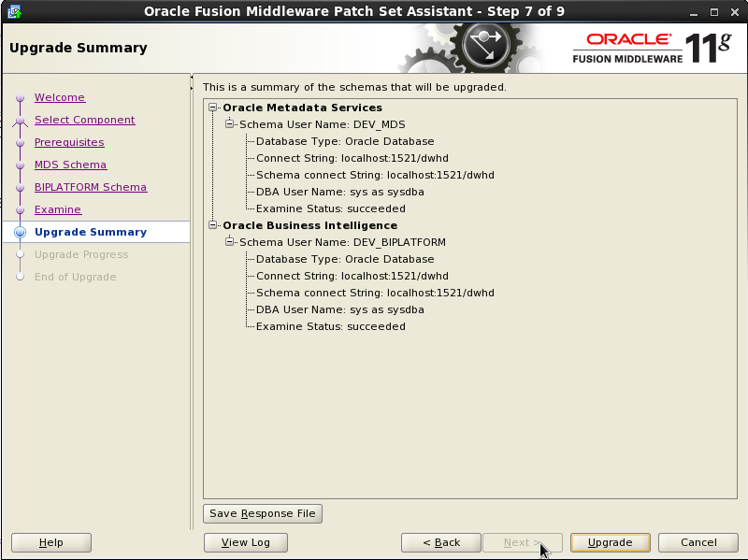This screenshot has width=748, height=560.
Task: Select the Upgrade Summary step
Action: [91, 232]
